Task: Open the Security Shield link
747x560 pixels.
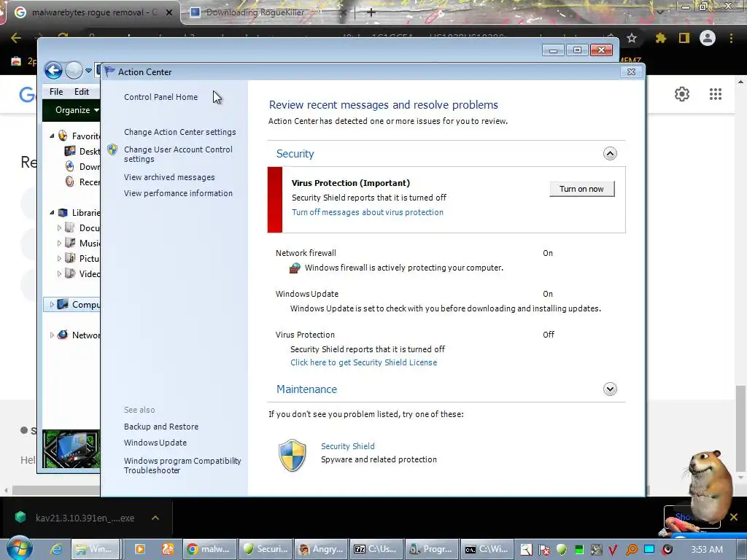Action: 348,446
